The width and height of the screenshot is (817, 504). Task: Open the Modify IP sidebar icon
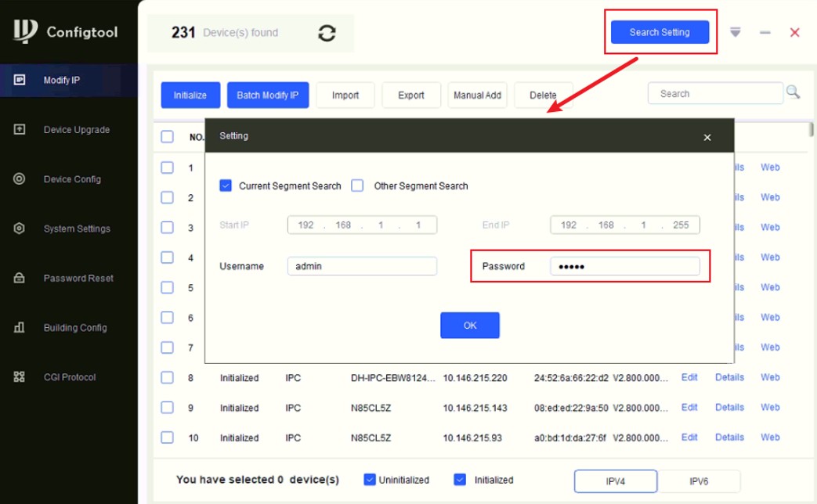(x=20, y=80)
